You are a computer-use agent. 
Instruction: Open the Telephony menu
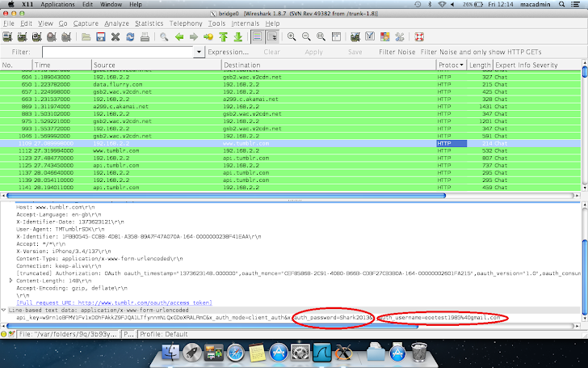click(x=185, y=24)
